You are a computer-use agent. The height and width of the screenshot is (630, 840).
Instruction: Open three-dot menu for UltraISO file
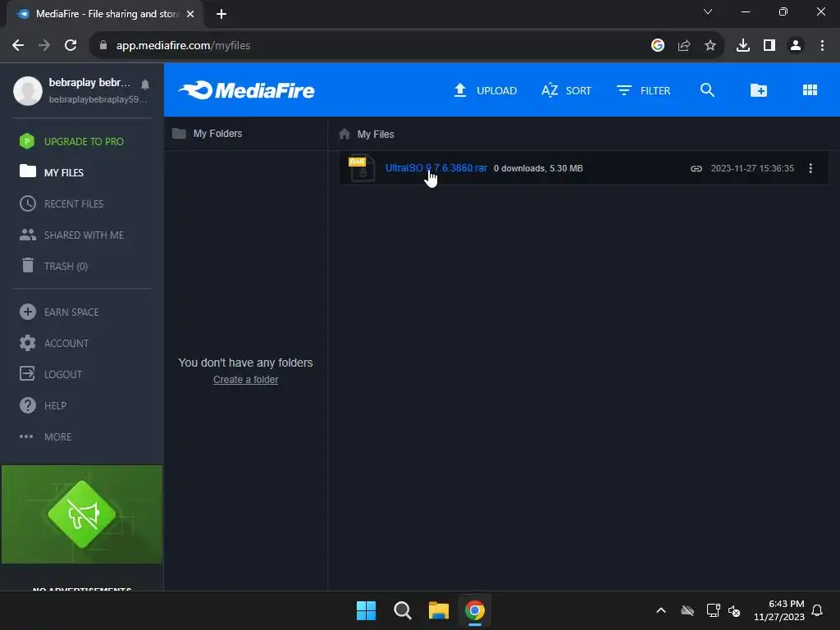point(810,168)
